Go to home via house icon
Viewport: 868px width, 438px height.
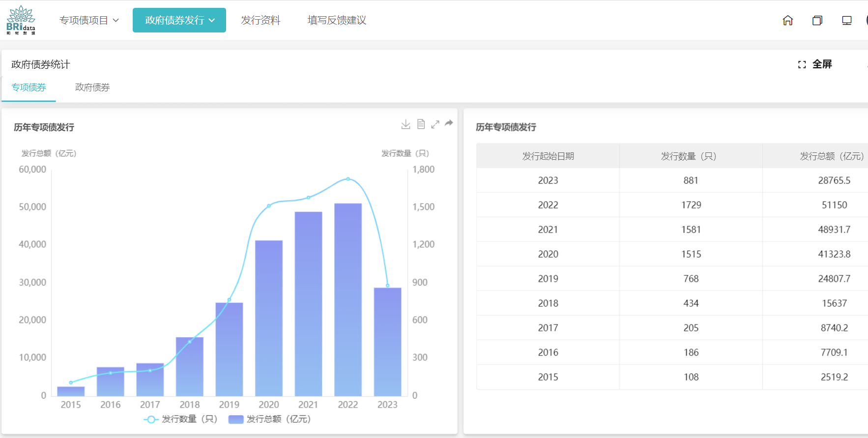(788, 20)
